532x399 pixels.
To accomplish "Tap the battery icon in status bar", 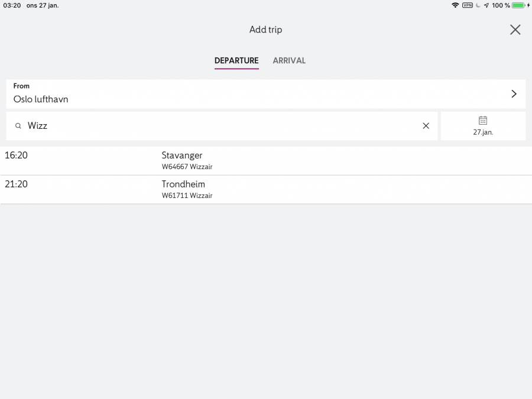I will point(518,5).
